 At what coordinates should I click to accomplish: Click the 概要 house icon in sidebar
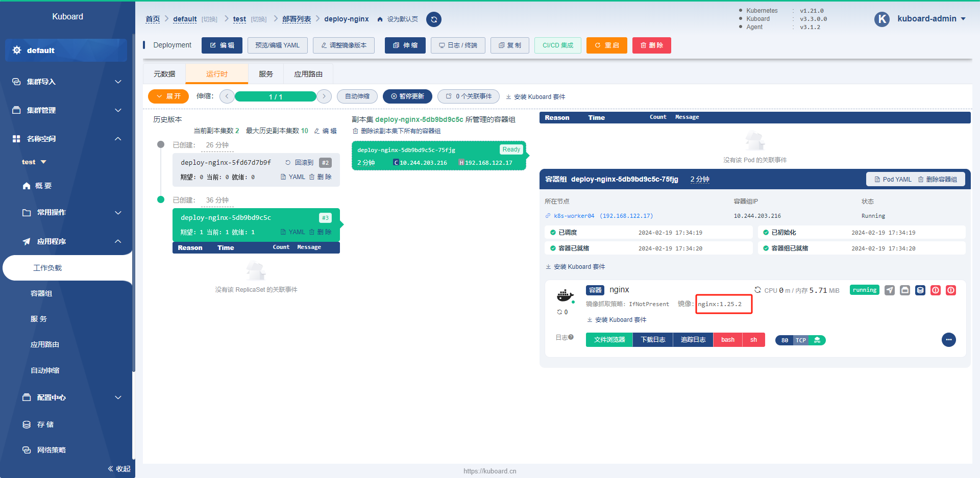pos(27,186)
